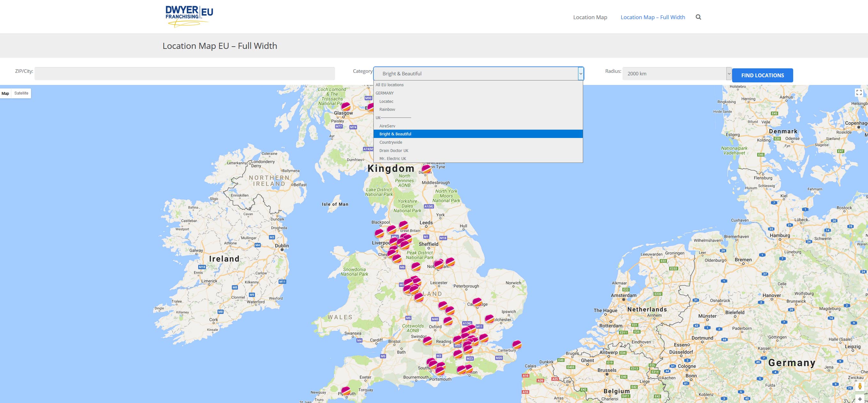Open the Radius 2000 km dropdown

(x=676, y=74)
